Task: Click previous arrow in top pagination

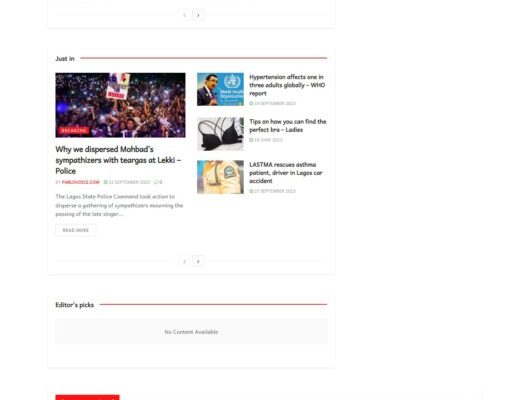Action: [184, 15]
